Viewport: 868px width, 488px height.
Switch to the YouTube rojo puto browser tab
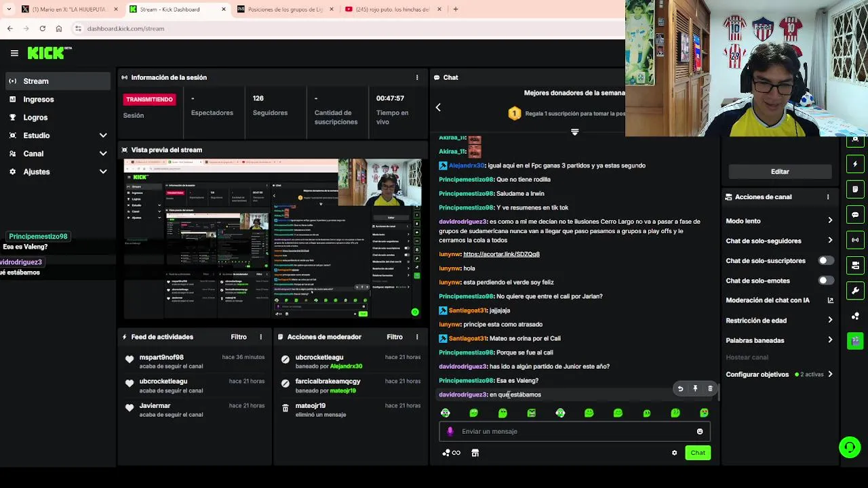[x=393, y=9]
